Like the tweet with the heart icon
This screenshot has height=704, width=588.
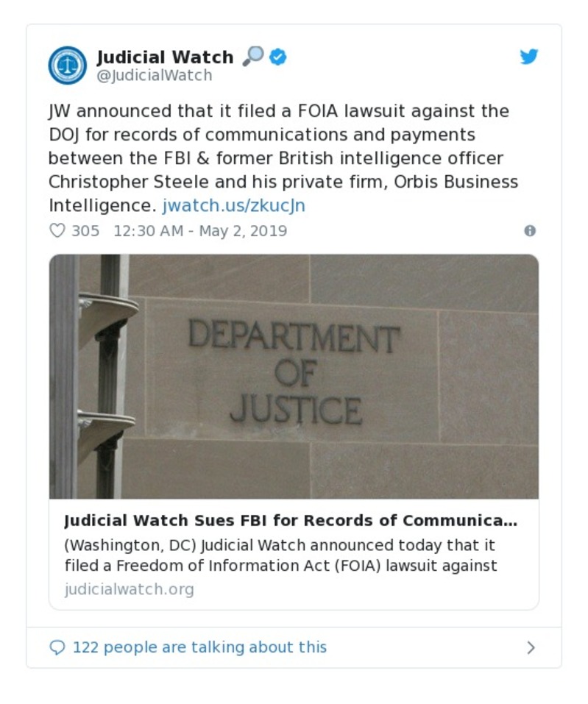click(x=57, y=231)
